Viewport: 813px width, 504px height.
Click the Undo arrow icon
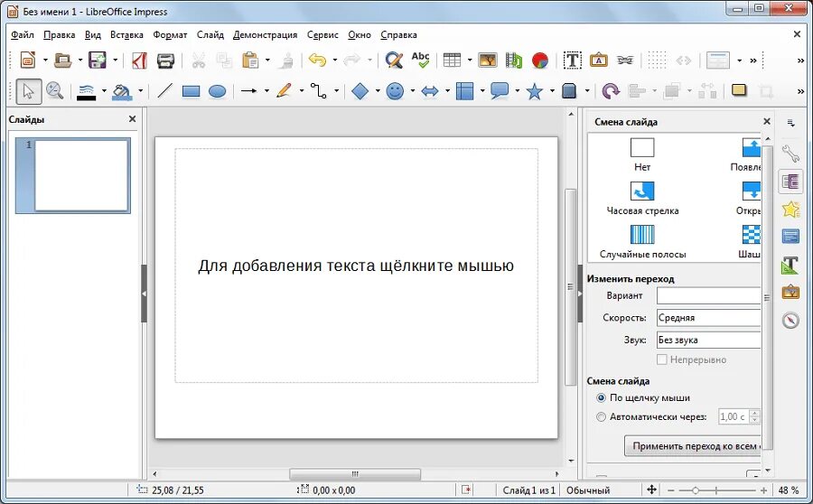pos(317,61)
